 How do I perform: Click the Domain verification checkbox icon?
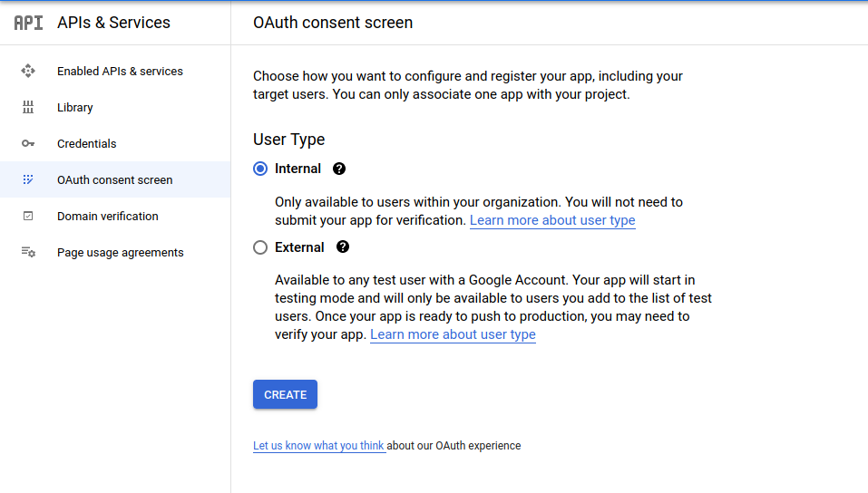click(x=28, y=216)
